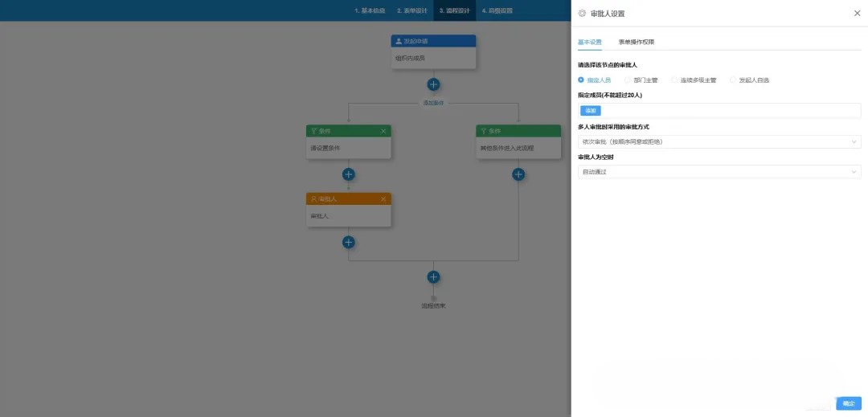The image size is (868, 417).
Task: Click the 添加条件 link on the branch line
Action: [x=433, y=103]
